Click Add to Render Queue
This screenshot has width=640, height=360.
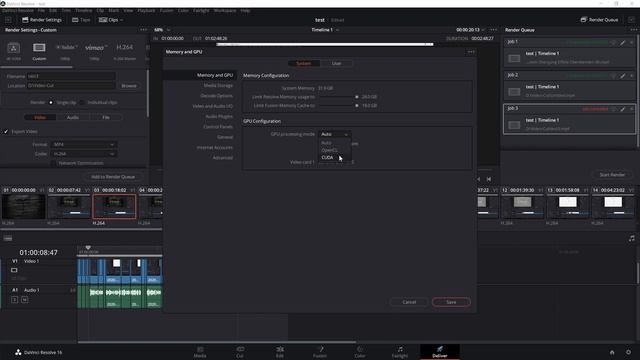coord(113,177)
